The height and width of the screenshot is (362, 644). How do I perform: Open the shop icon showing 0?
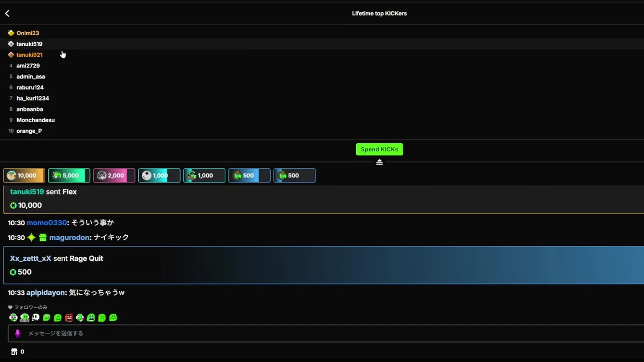(x=14, y=352)
